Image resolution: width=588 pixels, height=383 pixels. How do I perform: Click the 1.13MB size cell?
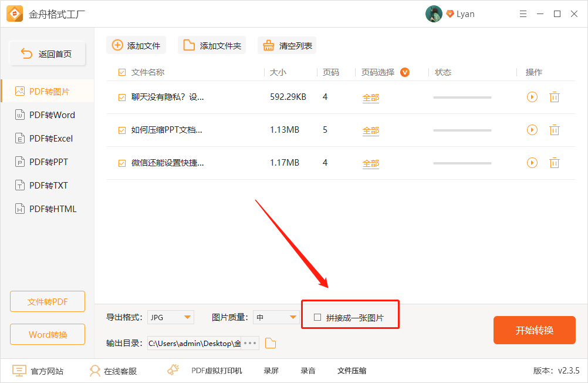(285, 130)
